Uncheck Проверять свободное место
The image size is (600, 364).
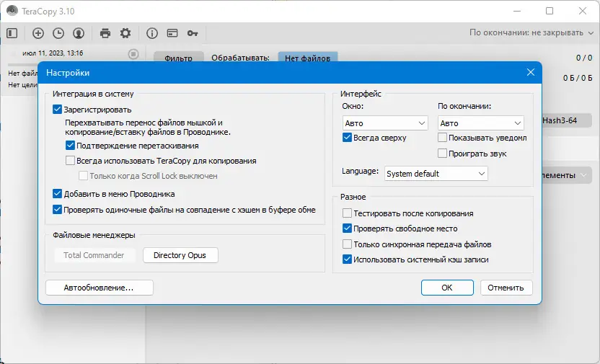click(x=347, y=228)
